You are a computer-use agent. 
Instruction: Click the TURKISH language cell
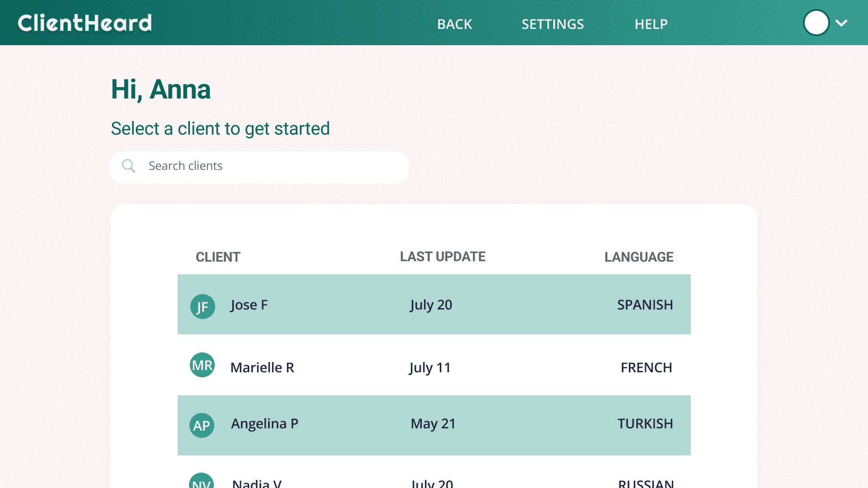click(x=645, y=424)
